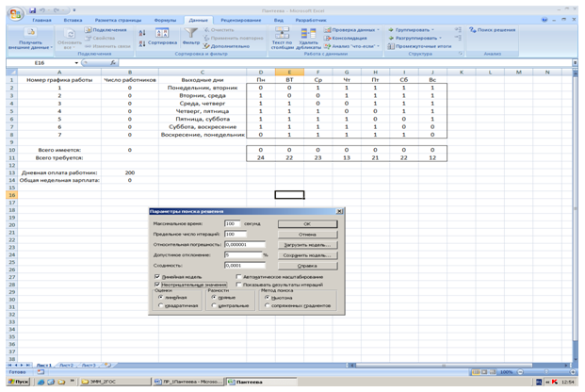This screenshot has height=392, width=585.
Task: Launch Поиск решения solver
Action: 492,30
